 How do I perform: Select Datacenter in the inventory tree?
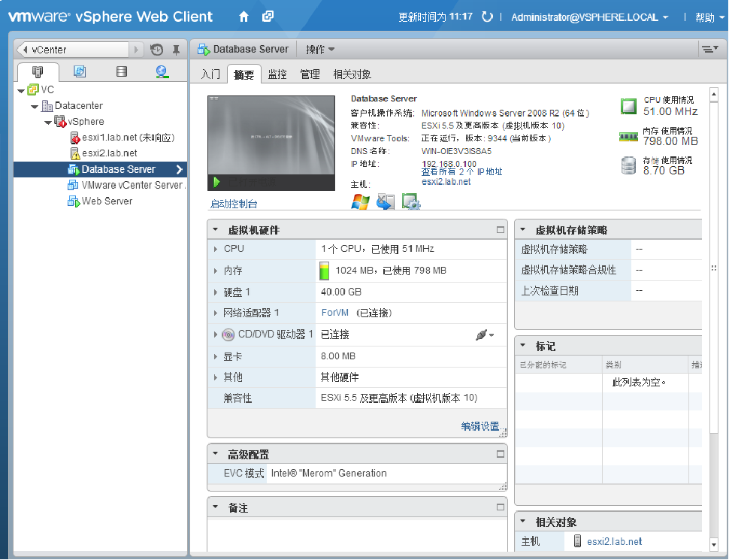72,105
